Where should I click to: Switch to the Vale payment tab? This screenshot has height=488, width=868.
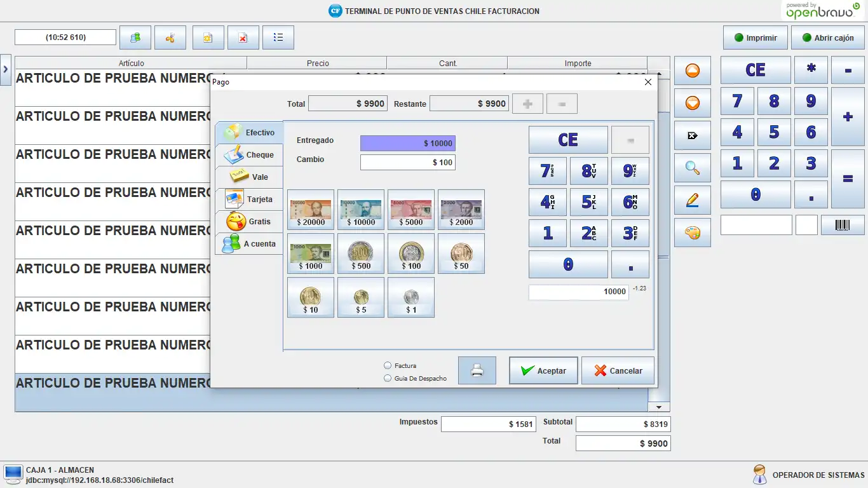coord(249,177)
